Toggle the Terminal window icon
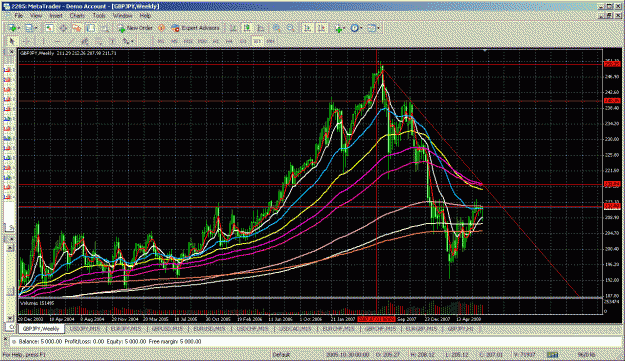Screen dimensions: 625x361 pos(91,28)
